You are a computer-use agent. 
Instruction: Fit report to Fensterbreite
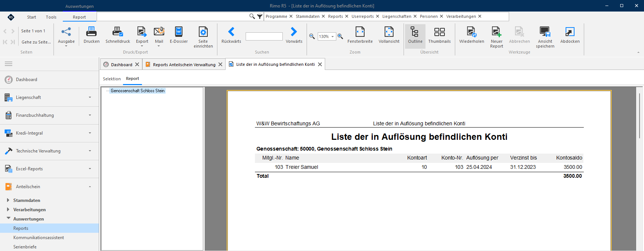(360, 36)
